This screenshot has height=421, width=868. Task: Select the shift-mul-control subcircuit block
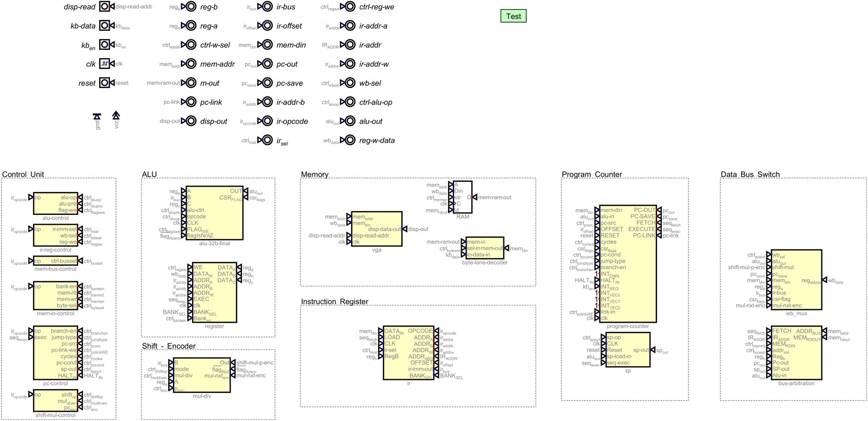[55, 401]
